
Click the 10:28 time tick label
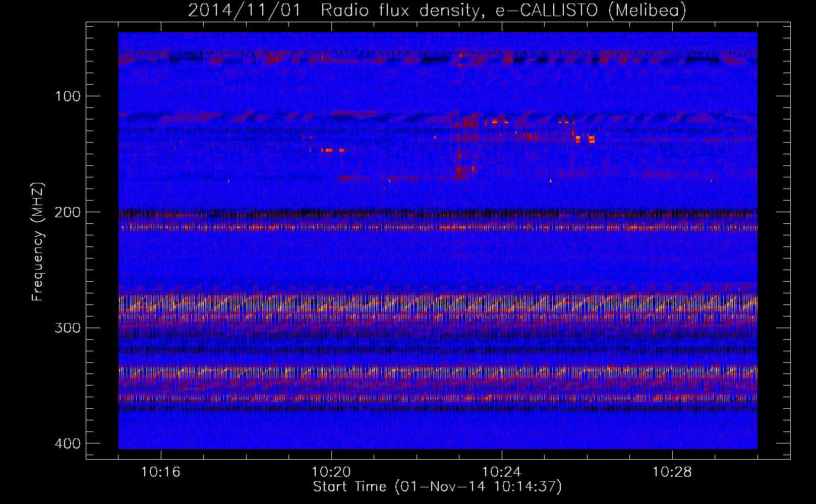click(672, 472)
